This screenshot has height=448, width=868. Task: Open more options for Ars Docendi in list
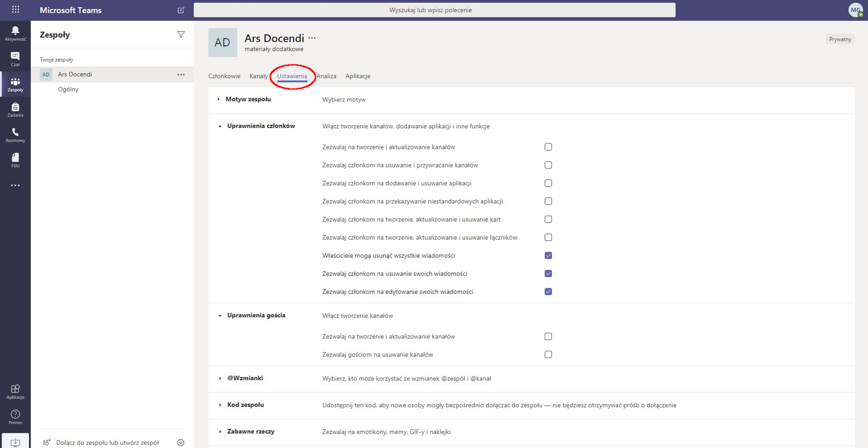(181, 74)
